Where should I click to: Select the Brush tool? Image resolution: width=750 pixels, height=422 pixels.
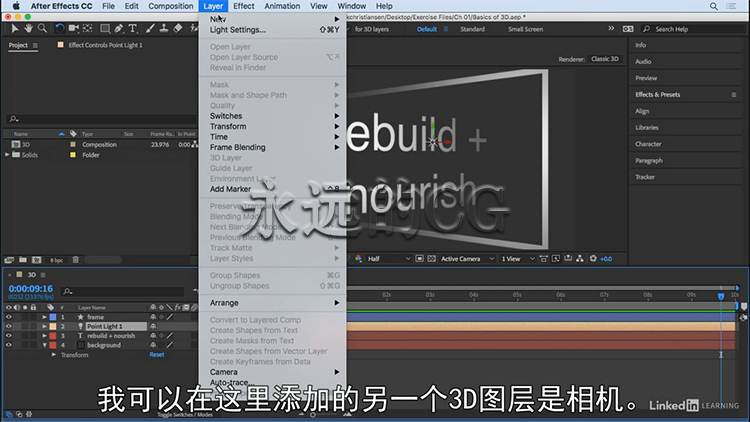pos(150,29)
